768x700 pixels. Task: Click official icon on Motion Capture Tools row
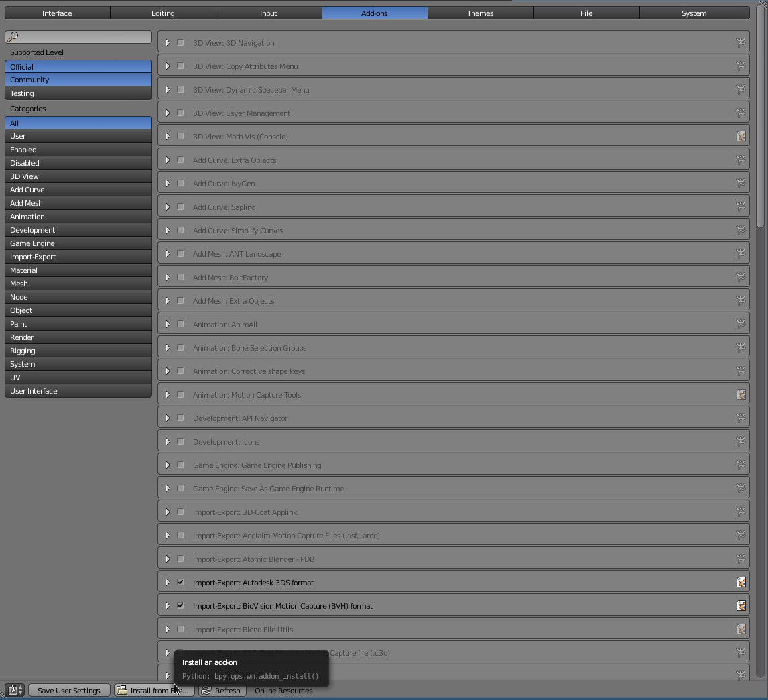pyautogui.click(x=741, y=395)
